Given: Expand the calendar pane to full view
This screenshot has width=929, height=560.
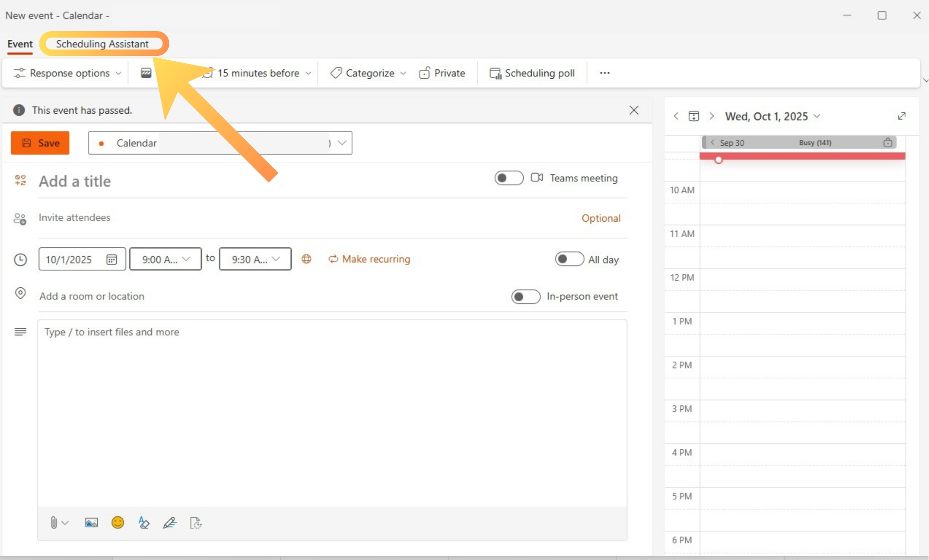Looking at the screenshot, I should click(x=902, y=116).
